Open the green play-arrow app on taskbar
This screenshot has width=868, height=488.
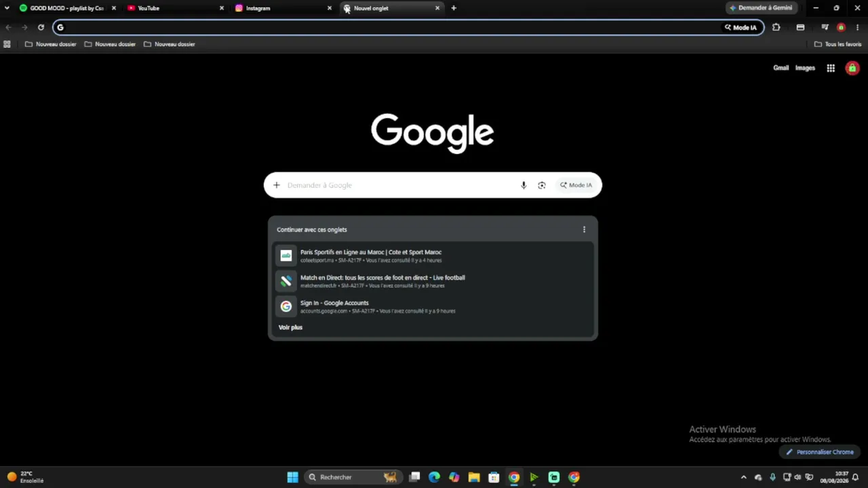pyautogui.click(x=534, y=477)
